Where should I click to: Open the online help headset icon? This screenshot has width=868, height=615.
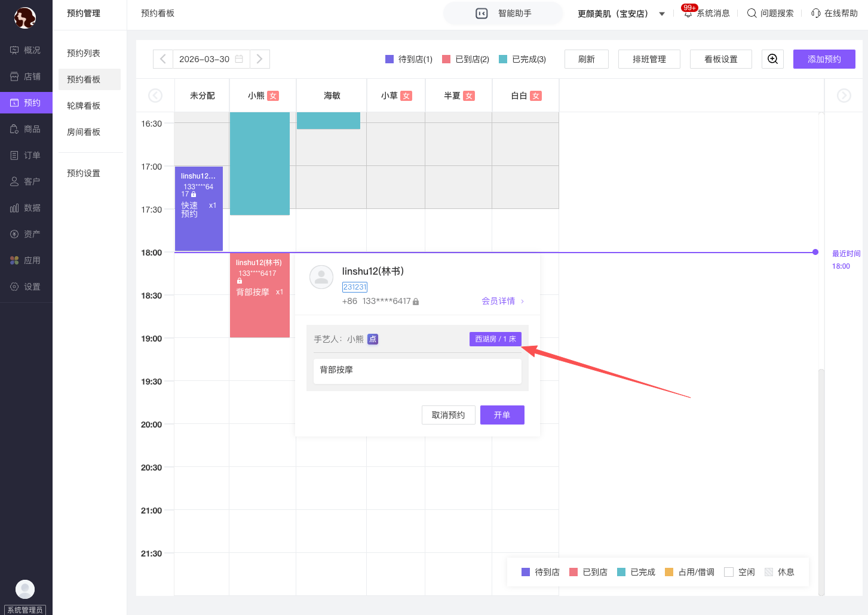click(x=815, y=13)
